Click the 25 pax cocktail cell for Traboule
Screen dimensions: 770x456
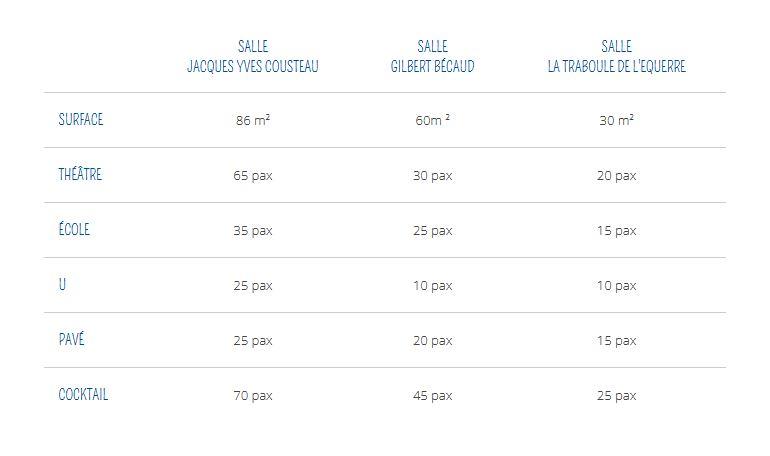[x=617, y=396]
